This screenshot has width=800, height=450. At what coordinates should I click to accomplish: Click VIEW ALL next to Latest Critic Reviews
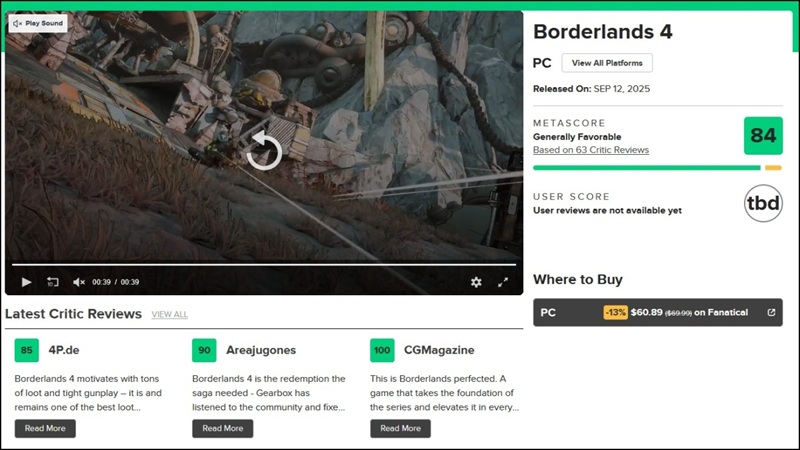169,315
